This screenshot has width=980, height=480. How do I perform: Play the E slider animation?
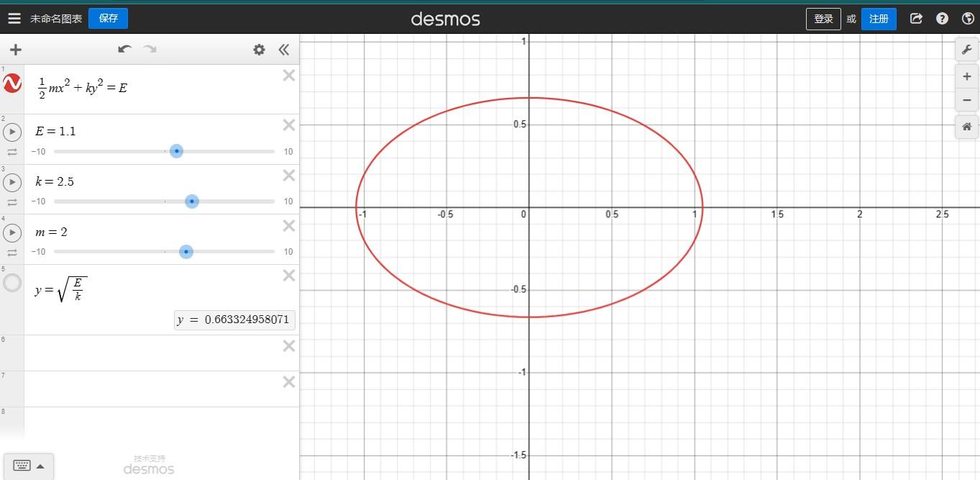[12, 132]
